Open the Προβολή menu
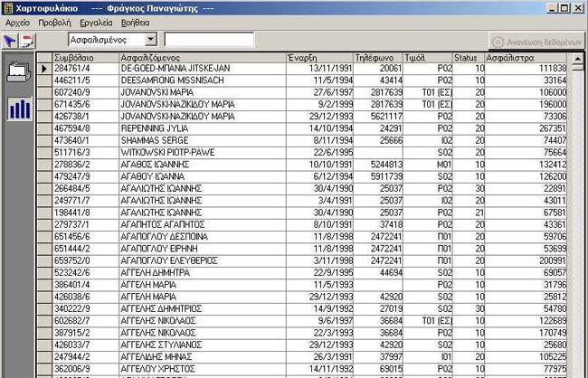 [x=55, y=22]
